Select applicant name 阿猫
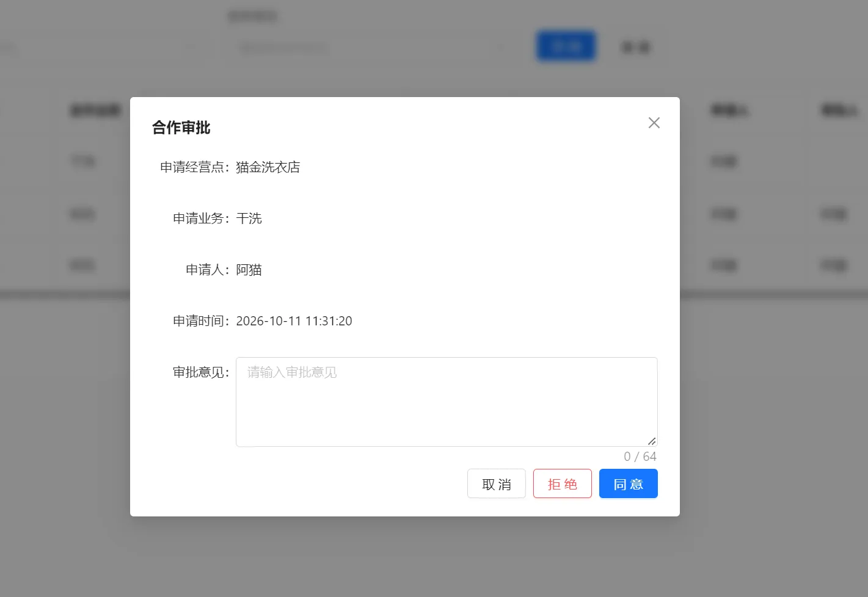 coord(249,270)
